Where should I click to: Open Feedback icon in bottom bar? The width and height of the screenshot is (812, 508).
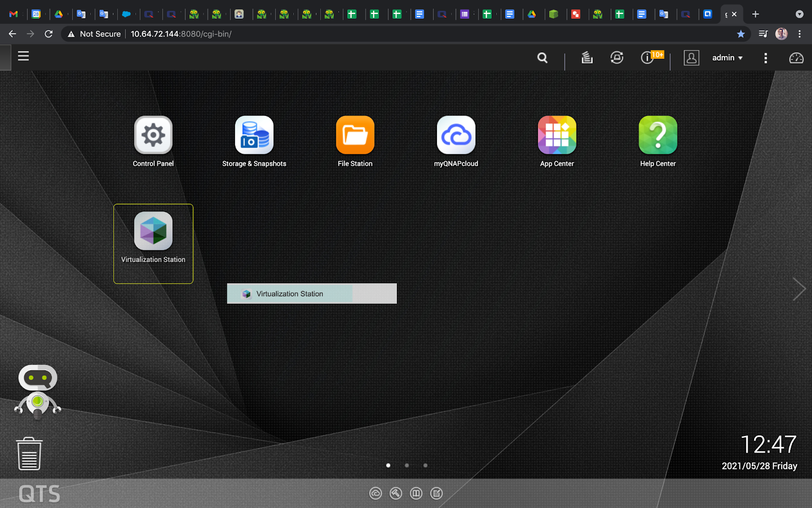pos(436,493)
